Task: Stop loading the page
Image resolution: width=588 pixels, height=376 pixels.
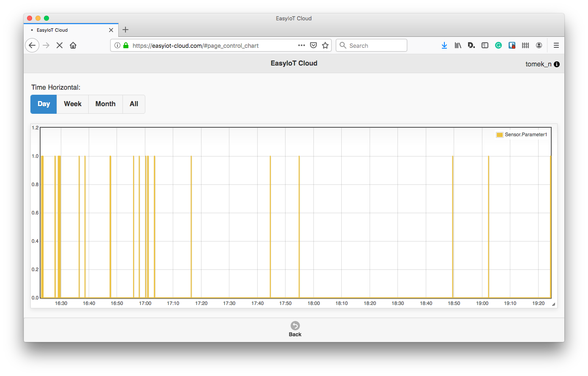Action: coord(60,45)
